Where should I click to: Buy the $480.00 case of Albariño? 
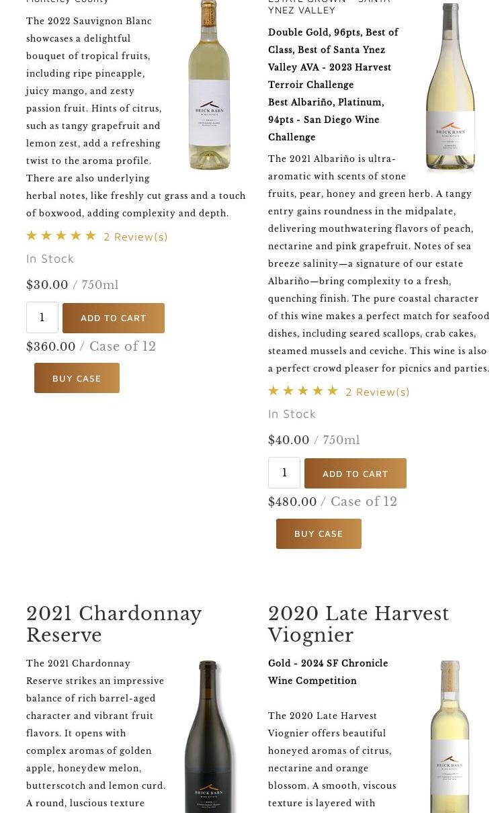[x=319, y=533]
